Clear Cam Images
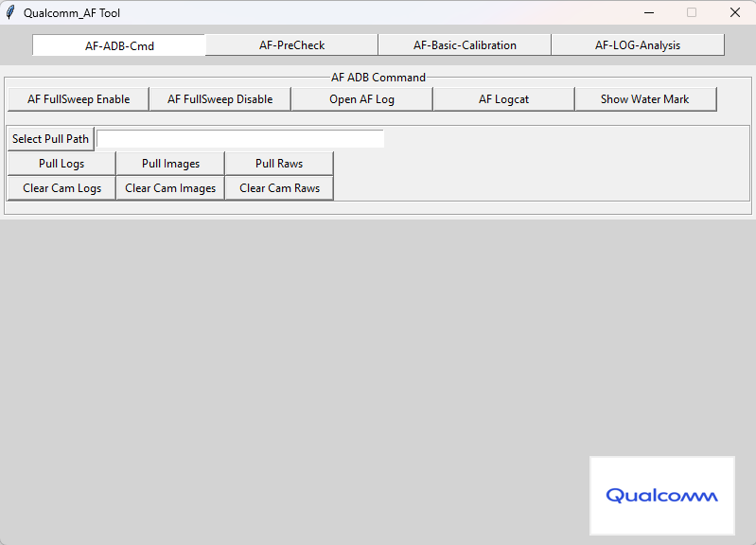This screenshot has height=545, width=756. 170,188
